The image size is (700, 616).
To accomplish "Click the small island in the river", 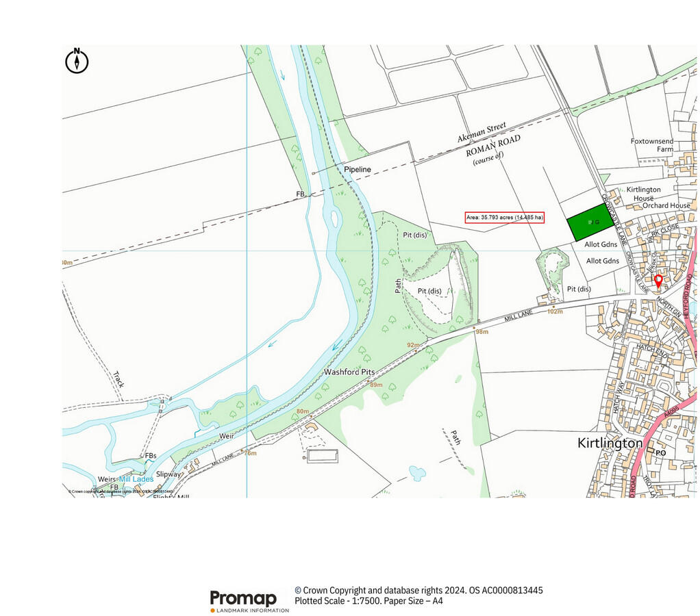I will click(x=334, y=219).
